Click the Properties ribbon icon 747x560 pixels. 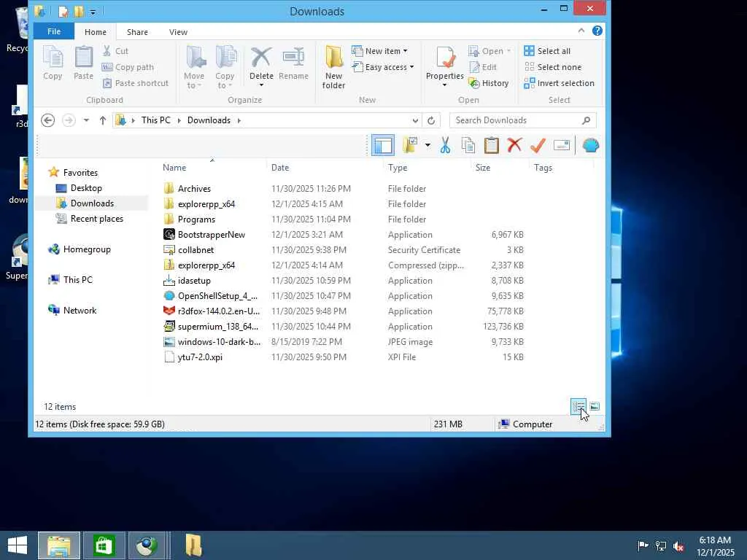444,58
